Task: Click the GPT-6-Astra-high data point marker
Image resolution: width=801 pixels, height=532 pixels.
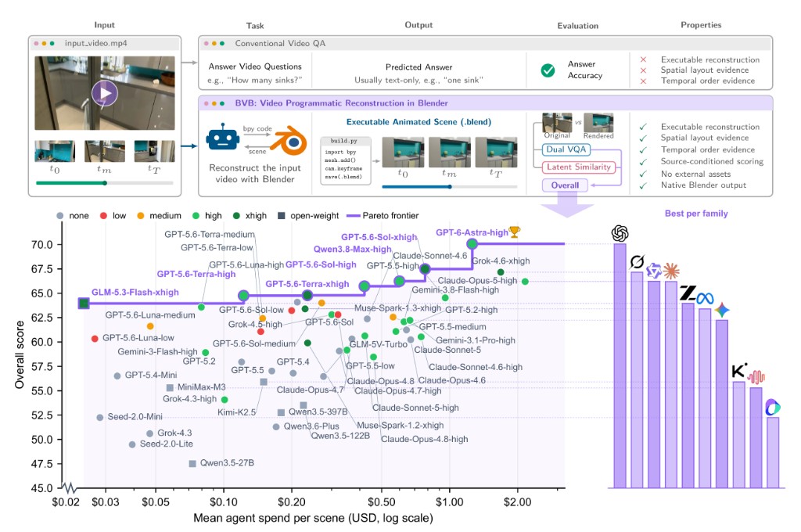Action: (x=472, y=244)
